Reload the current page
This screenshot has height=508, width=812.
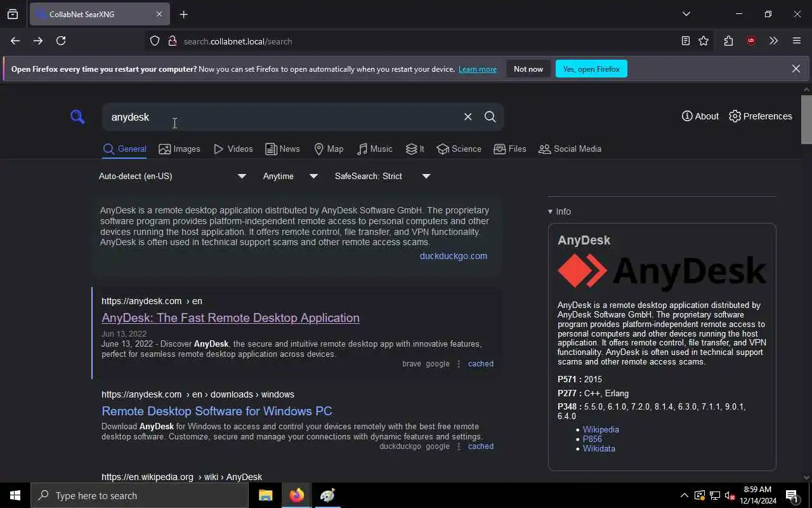(x=61, y=41)
